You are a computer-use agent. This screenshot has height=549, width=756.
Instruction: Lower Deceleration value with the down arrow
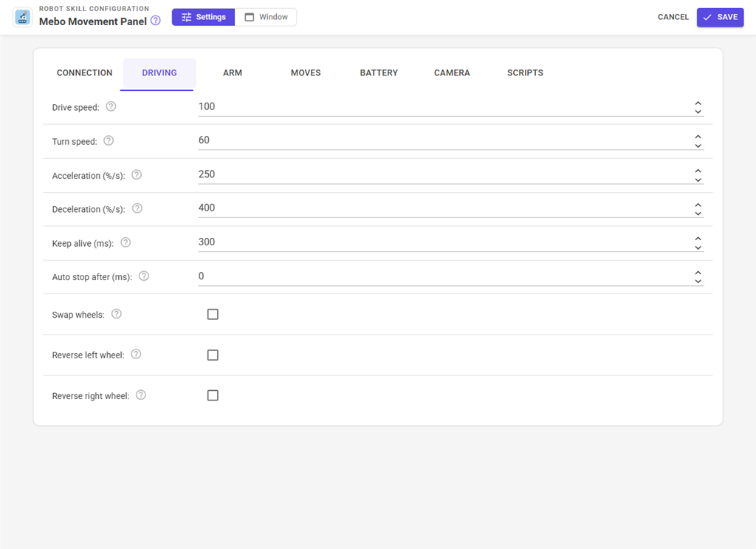(698, 214)
